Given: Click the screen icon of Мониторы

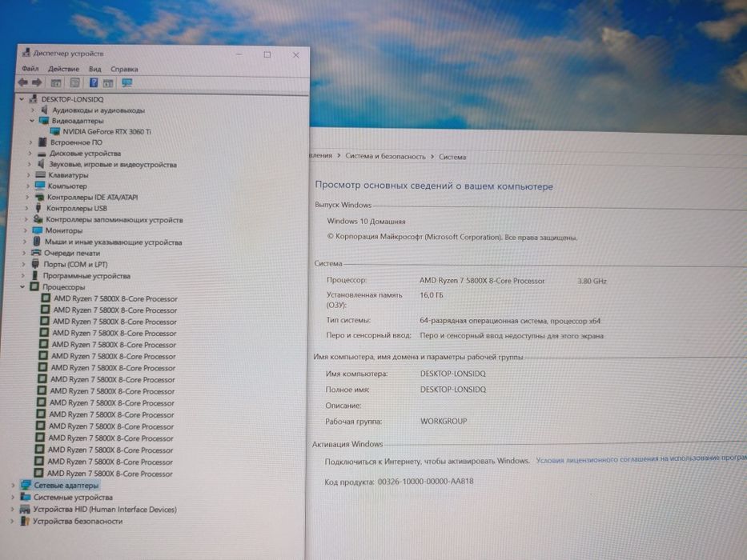Looking at the screenshot, I should coord(37,230).
